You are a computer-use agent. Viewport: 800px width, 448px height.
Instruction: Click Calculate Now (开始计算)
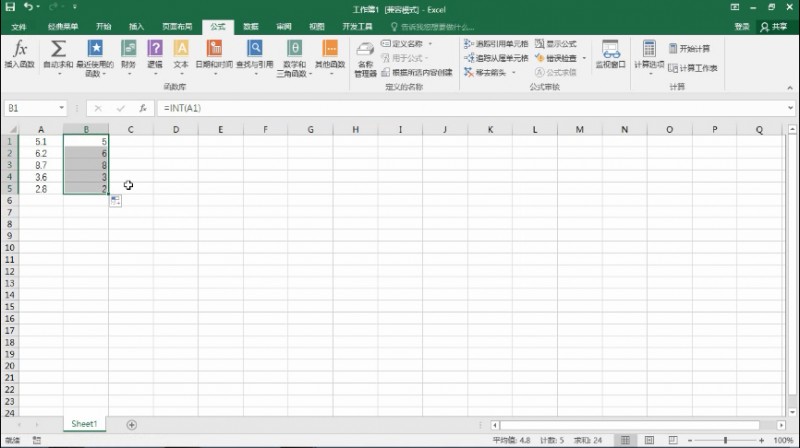[689, 48]
